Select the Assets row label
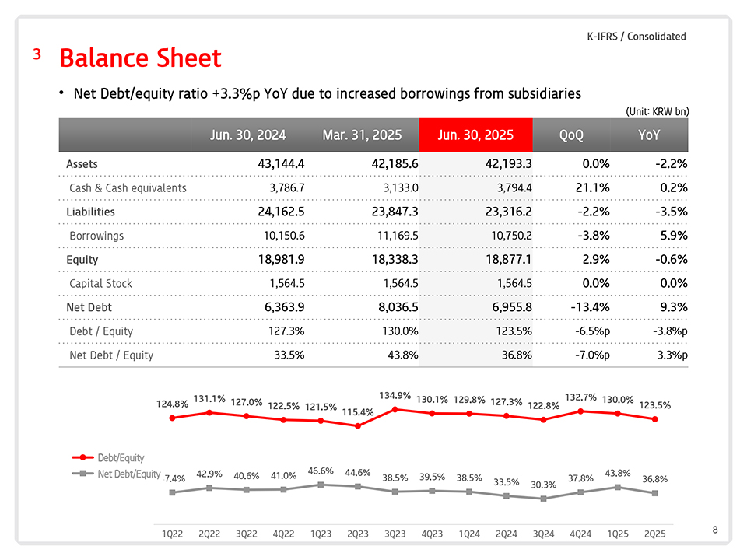The width and height of the screenshot is (747, 560). 82,164
